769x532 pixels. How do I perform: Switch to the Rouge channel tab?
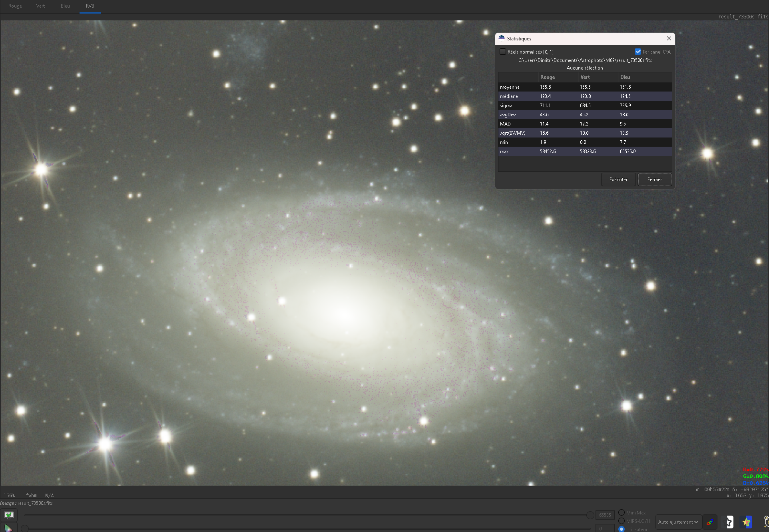[x=15, y=6]
